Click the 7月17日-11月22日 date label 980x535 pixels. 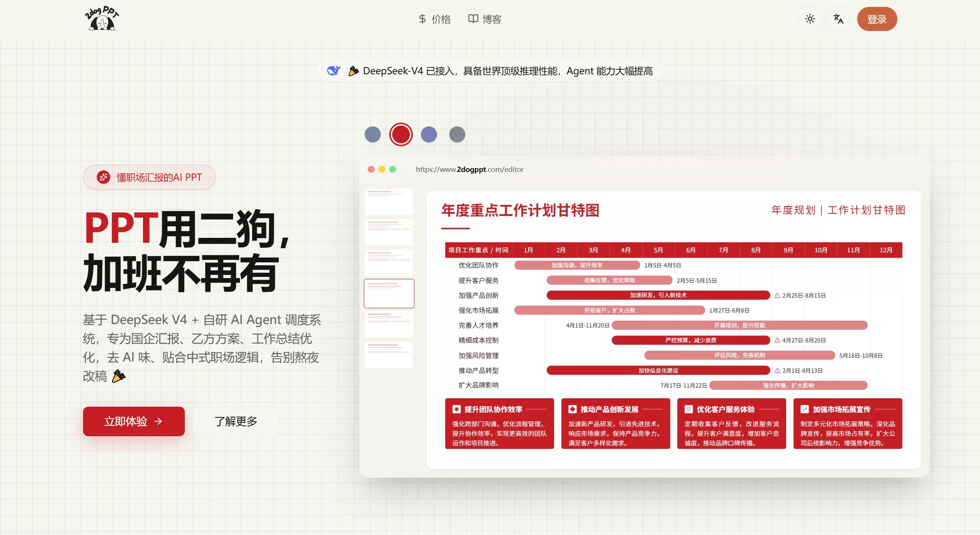click(x=683, y=386)
